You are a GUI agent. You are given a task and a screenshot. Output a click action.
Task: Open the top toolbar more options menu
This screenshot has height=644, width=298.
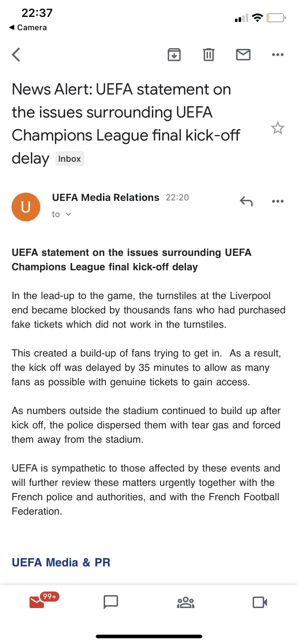coord(277,55)
